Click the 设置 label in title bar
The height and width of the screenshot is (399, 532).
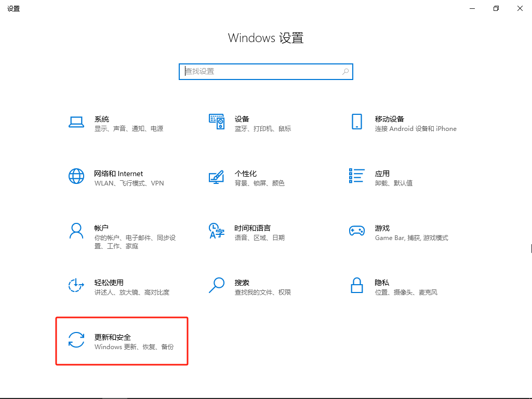pos(14,8)
